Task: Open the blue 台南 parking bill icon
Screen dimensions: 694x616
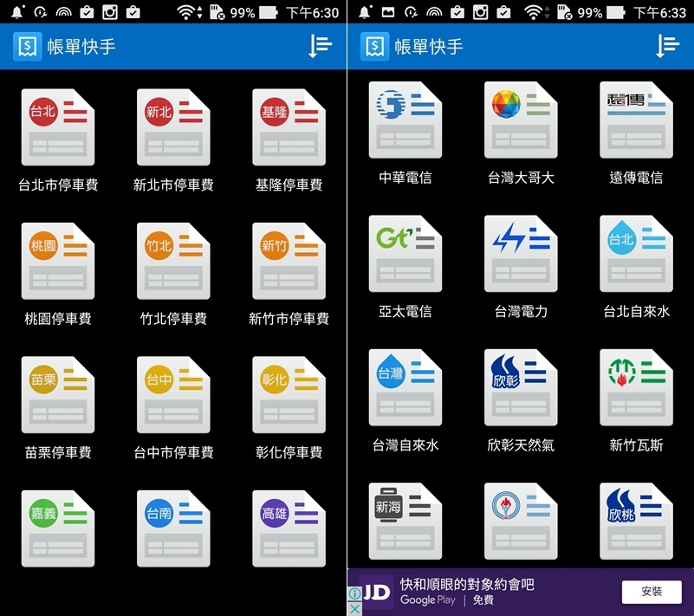Action: coord(173,528)
